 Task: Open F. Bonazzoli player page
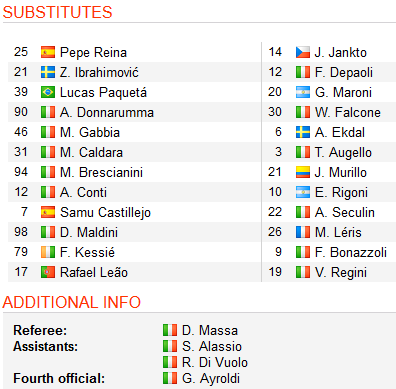click(x=351, y=252)
